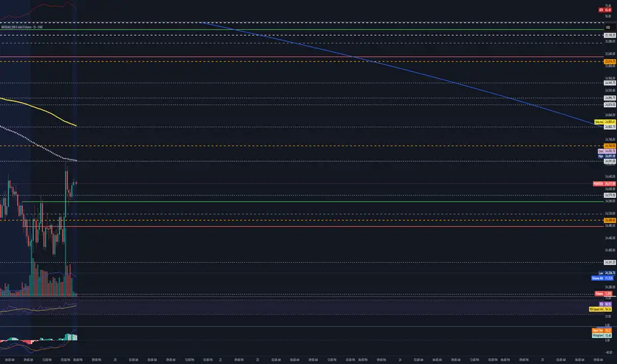Select the 24,945.75 price level label
Image resolution: width=617 pixels, height=364 pixels.
(610, 83)
